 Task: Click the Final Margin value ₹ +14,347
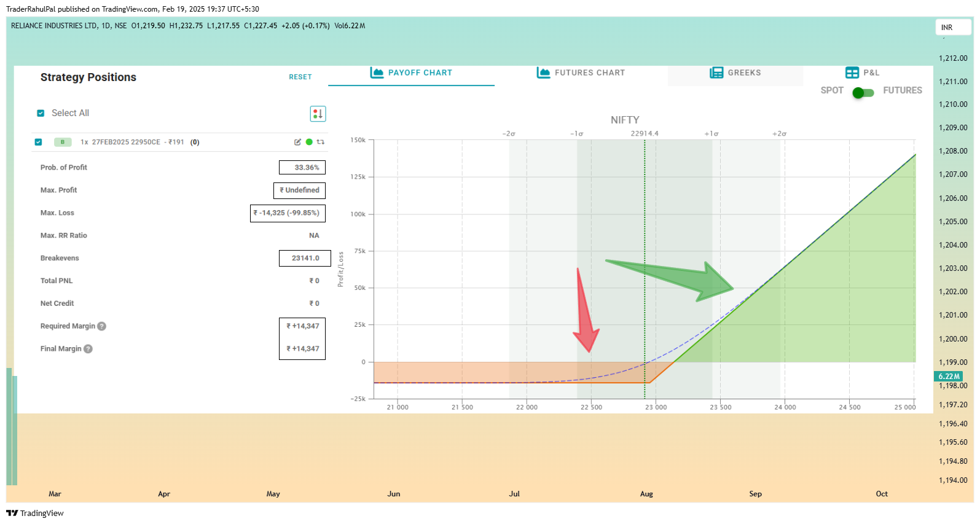click(303, 349)
